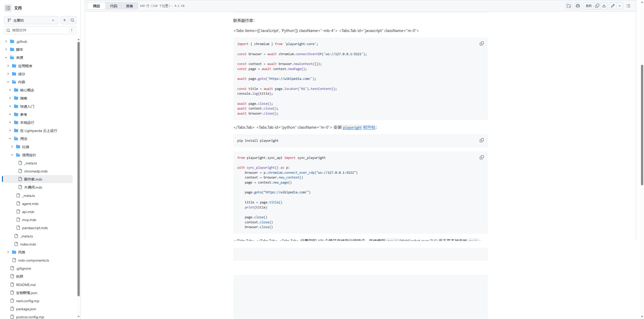
Task: Click the add file plus icon
Action: (x=65, y=20)
